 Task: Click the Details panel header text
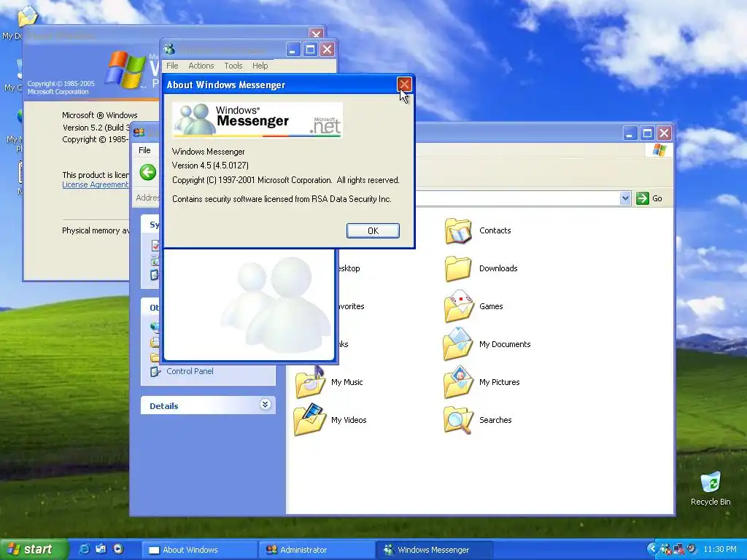(164, 405)
